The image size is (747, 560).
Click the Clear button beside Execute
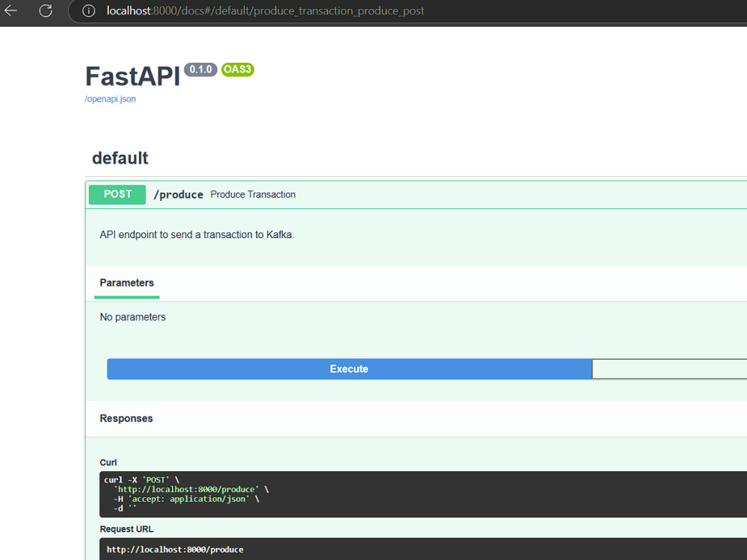[x=669, y=369]
